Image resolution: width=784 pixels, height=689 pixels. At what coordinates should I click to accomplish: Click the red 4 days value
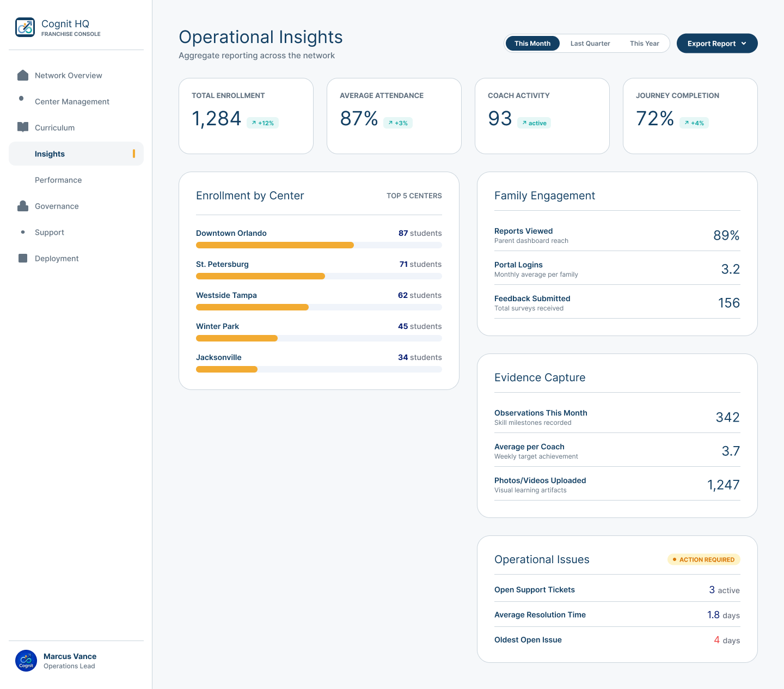(727, 640)
